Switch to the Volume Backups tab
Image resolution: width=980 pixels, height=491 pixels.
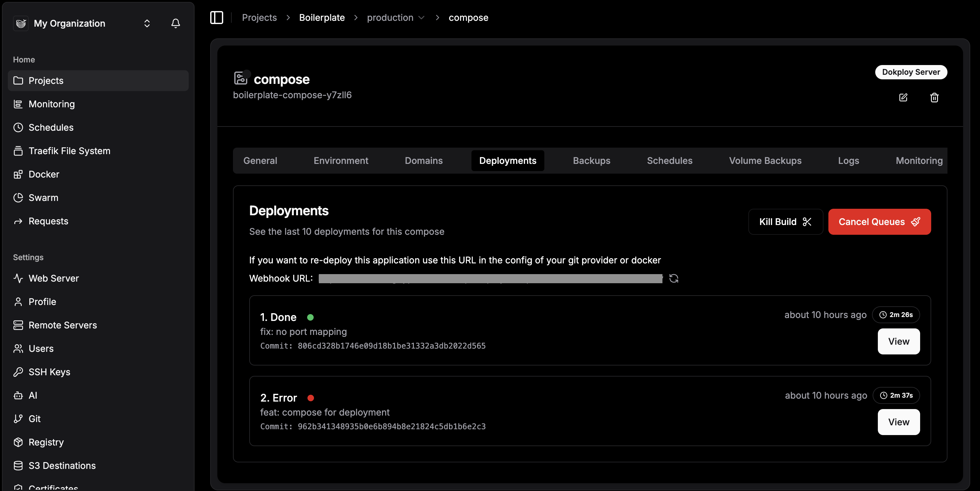pos(765,161)
